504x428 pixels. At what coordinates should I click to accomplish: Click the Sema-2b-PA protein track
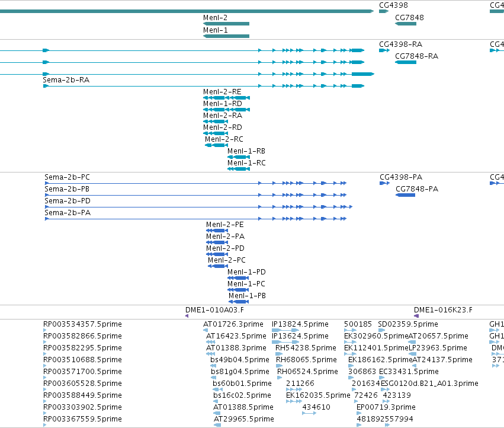196,219
